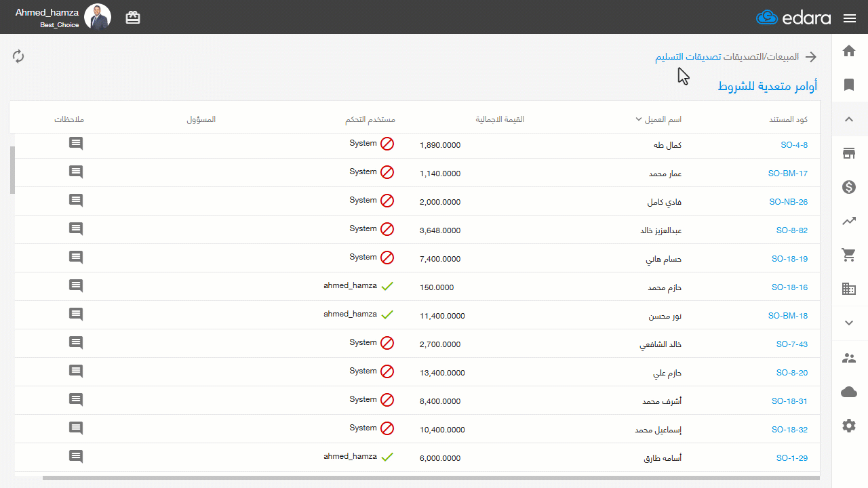Open document SO-1-29
The height and width of the screenshot is (488, 868).
click(792, 458)
